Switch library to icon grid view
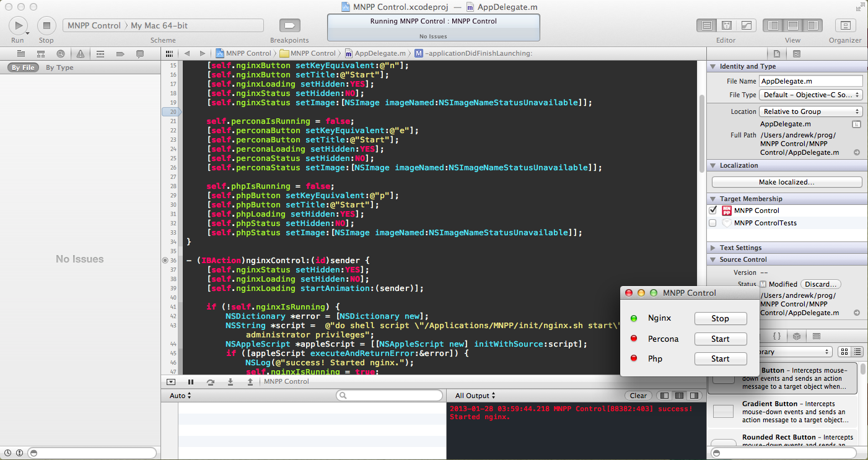The image size is (868, 460). click(x=844, y=352)
